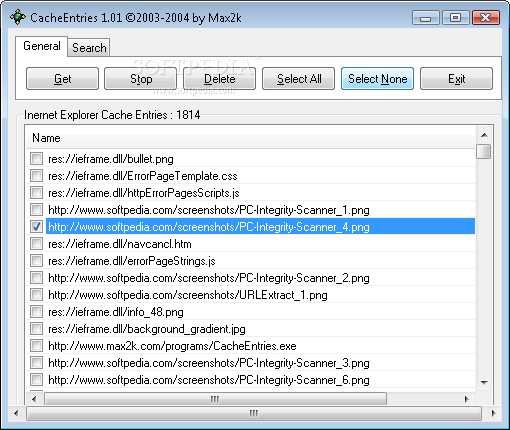Check the errorPageStrings.js checkbox
This screenshot has width=510, height=430.
(36, 260)
